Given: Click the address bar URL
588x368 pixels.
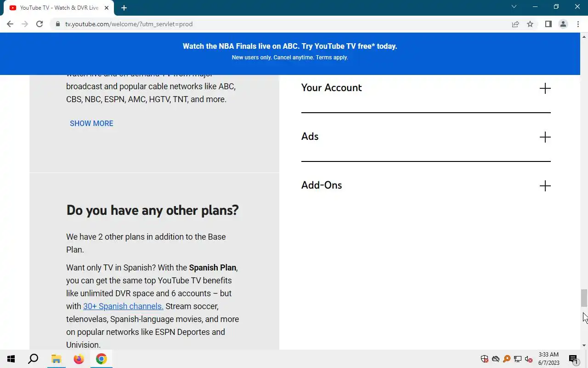Looking at the screenshot, I should pos(129,24).
